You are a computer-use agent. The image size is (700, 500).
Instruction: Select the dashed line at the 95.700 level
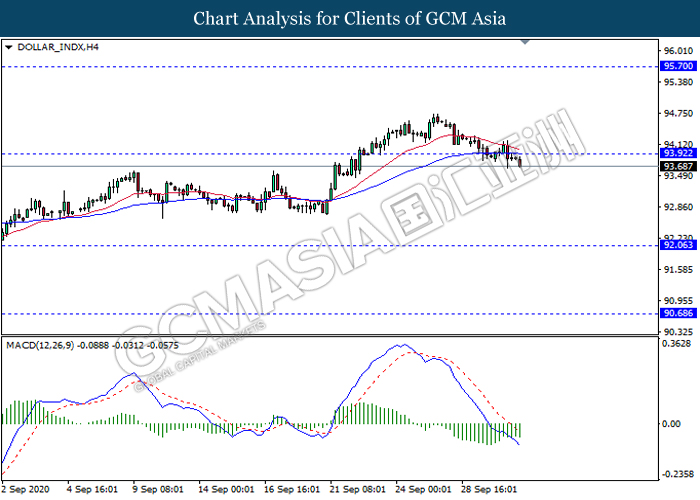pyautogui.click(x=300, y=66)
